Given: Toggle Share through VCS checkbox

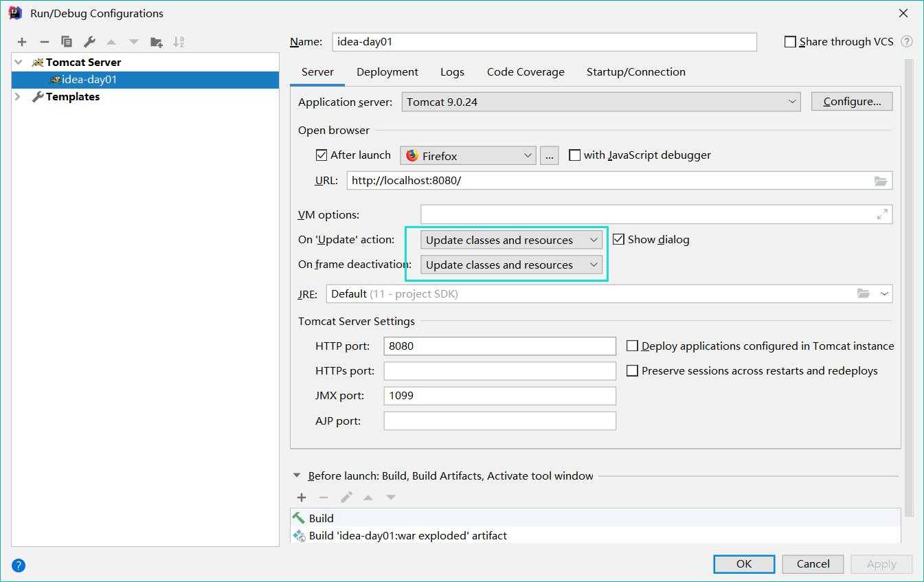Looking at the screenshot, I should 790,42.
